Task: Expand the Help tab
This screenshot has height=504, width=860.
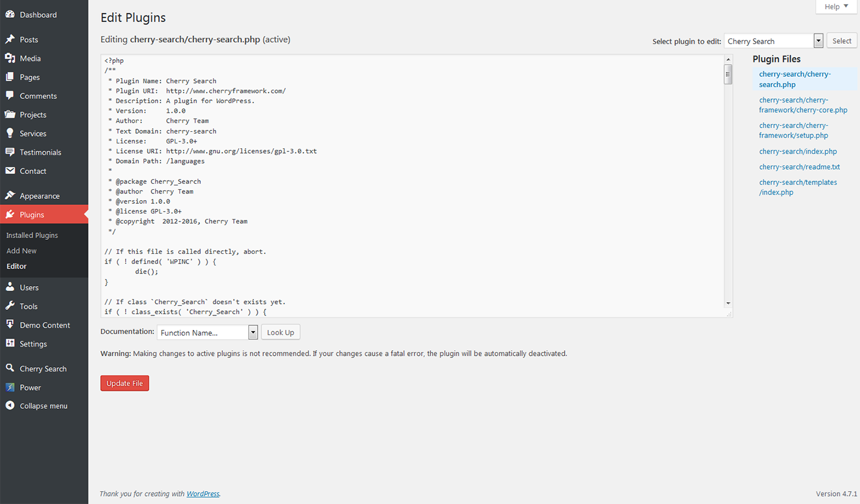Action: 836,7
